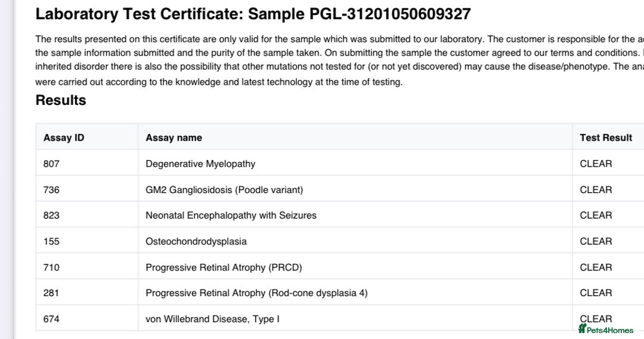Click the GM2 Gangliosidosis (Poodle variant) entry
Viewport: 644px width, 339px height.
pos(224,190)
